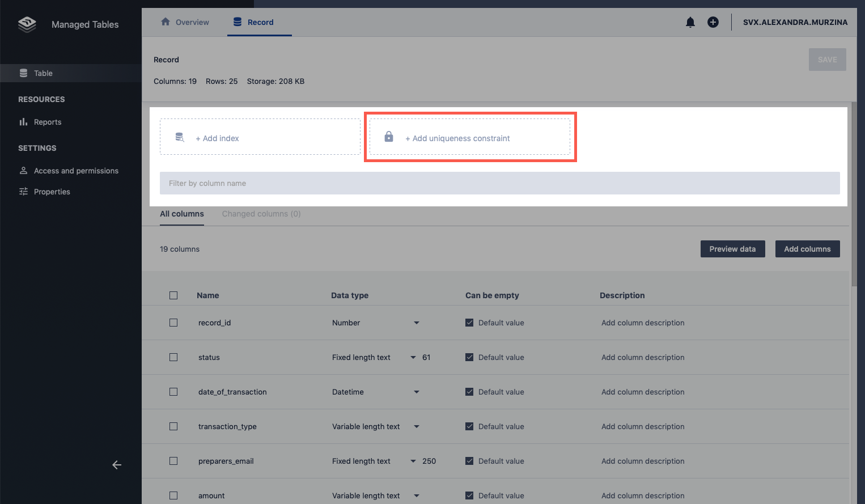Click the Preview data button
This screenshot has width=865, height=504.
[732, 249]
